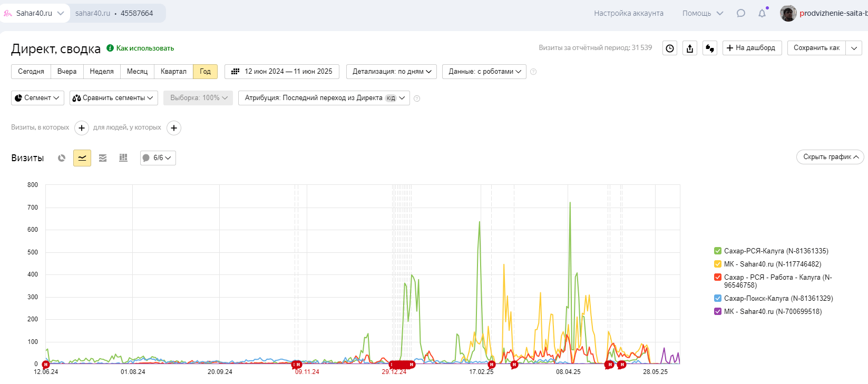
Task: Click the sahar40.ru • 45587664 counter chip
Action: point(114,13)
